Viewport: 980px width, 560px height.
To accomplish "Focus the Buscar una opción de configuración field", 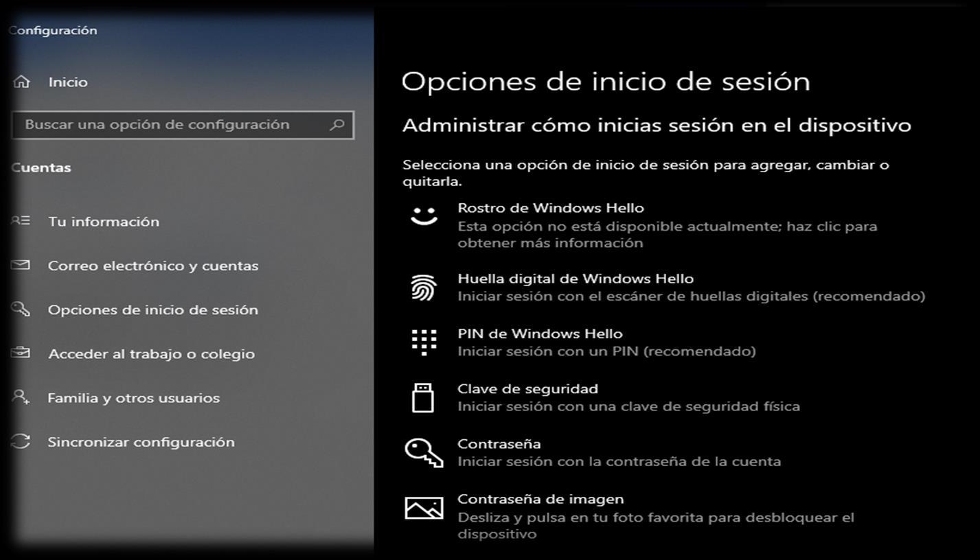I will tap(183, 125).
